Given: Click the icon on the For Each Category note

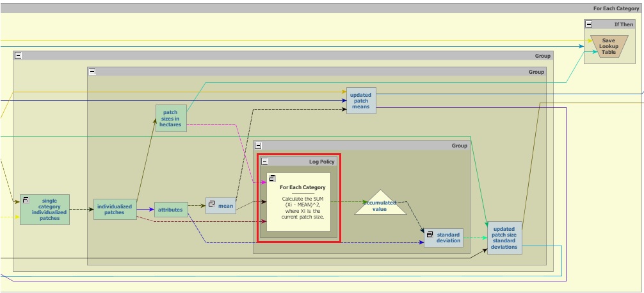Looking at the screenshot, I should [x=271, y=178].
